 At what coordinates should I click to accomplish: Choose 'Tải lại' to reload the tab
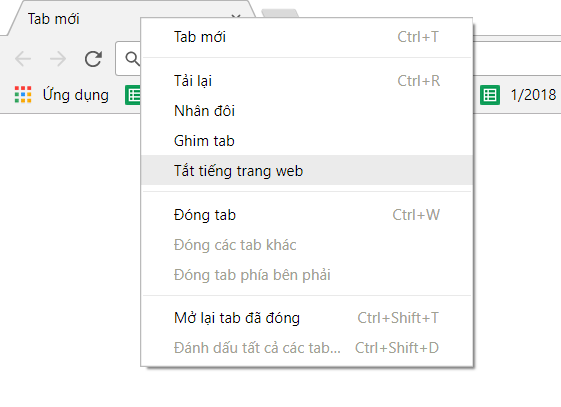point(307,81)
